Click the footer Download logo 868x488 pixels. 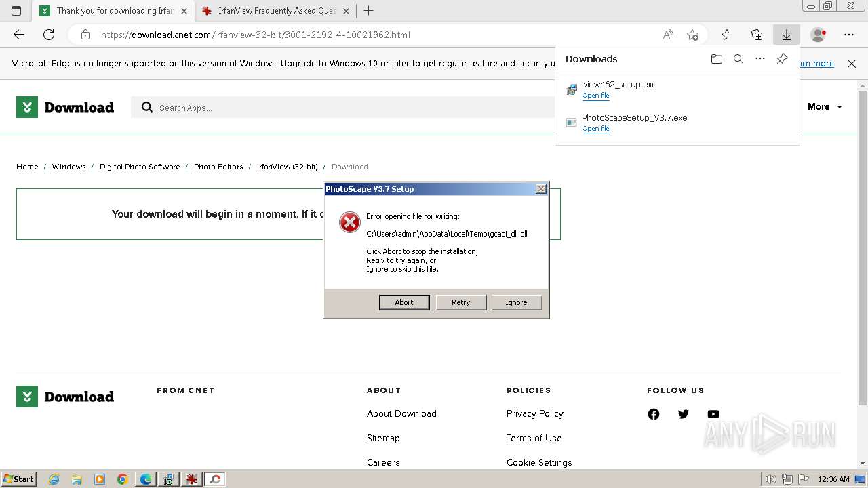click(x=65, y=396)
